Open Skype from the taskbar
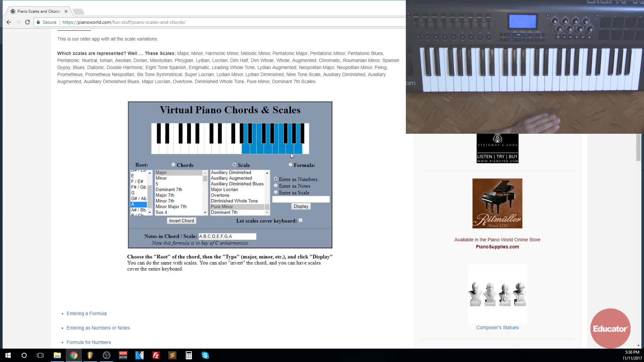 (x=205, y=355)
